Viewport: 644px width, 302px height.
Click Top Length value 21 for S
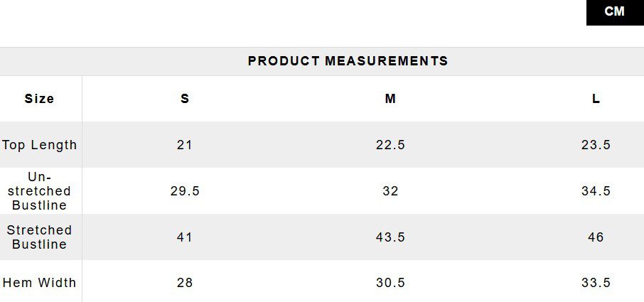[185, 145]
